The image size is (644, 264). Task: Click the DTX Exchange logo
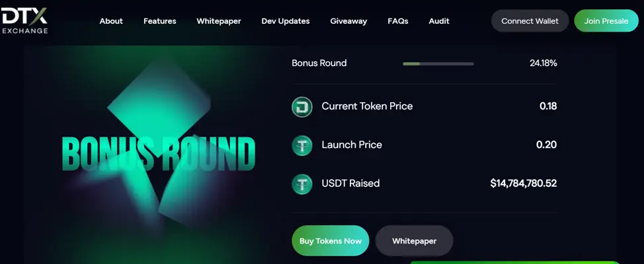(x=24, y=20)
